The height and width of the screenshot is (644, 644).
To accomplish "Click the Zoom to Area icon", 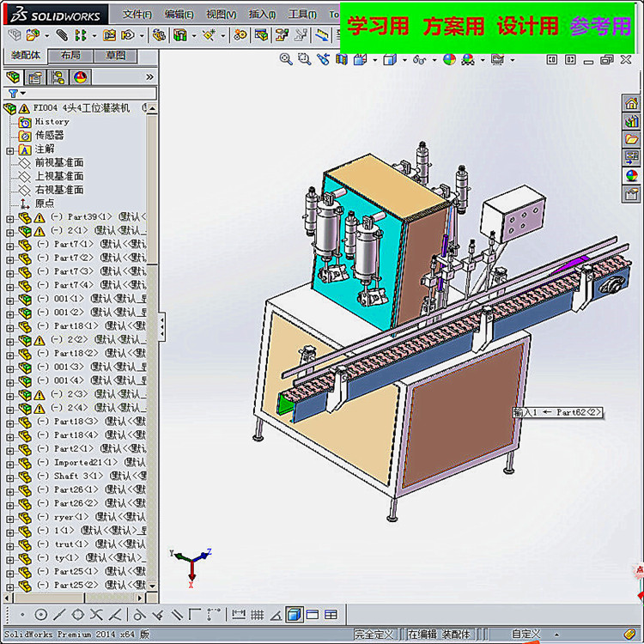I will point(304,59).
